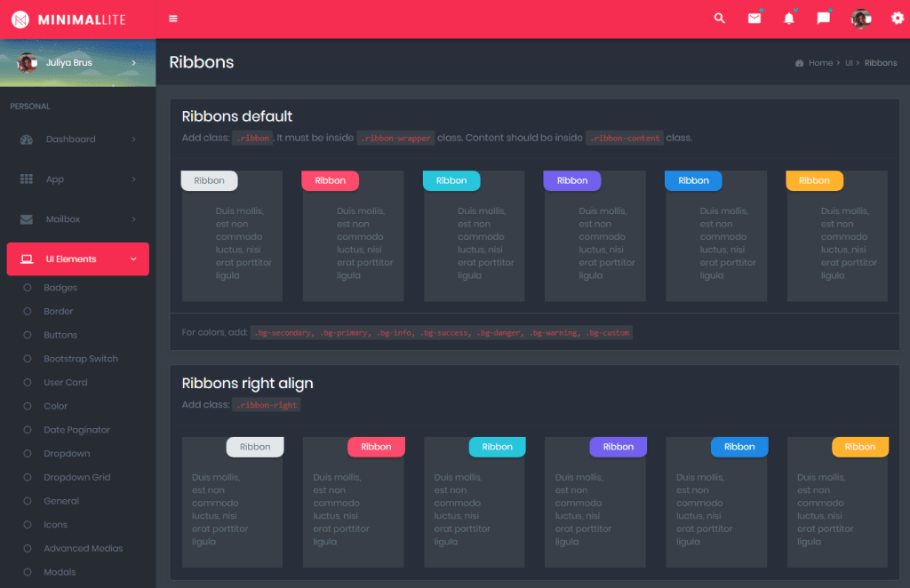910x588 pixels.
Task: Click the circle bullet beside Buttons
Action: pyautogui.click(x=28, y=335)
